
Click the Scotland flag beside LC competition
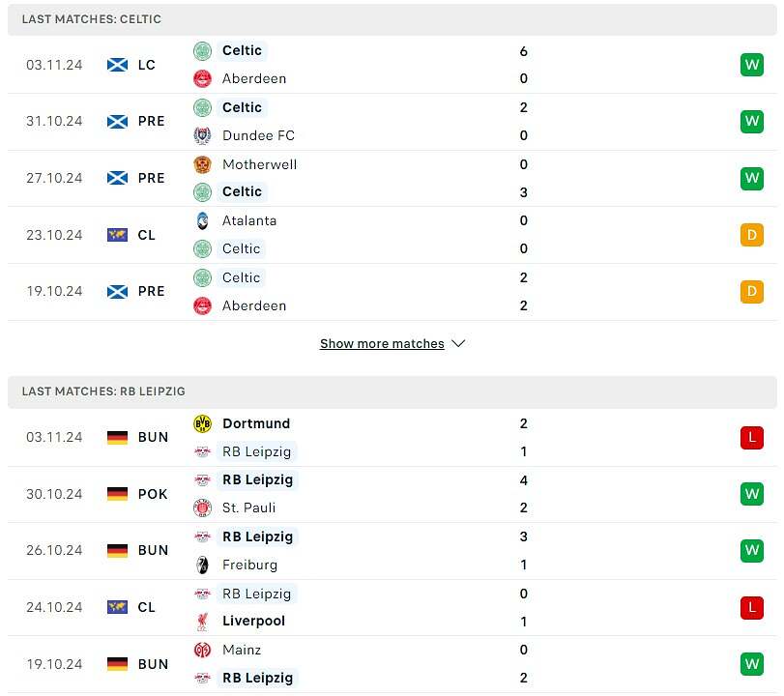pos(117,65)
